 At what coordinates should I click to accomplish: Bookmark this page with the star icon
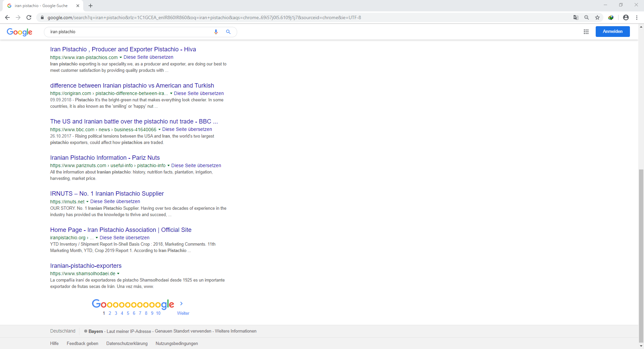597,17
